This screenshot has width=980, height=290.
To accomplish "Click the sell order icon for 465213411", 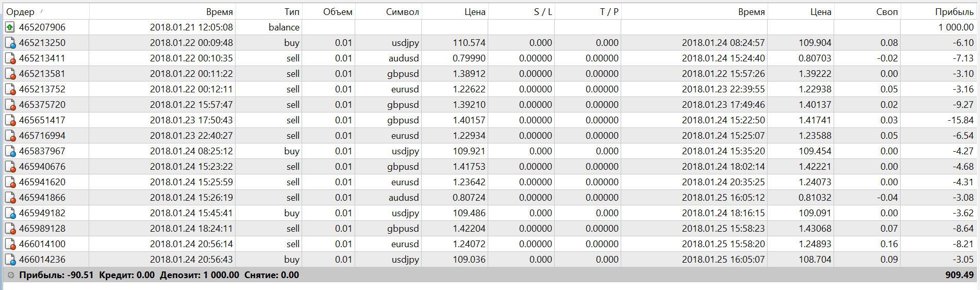I will [x=10, y=58].
